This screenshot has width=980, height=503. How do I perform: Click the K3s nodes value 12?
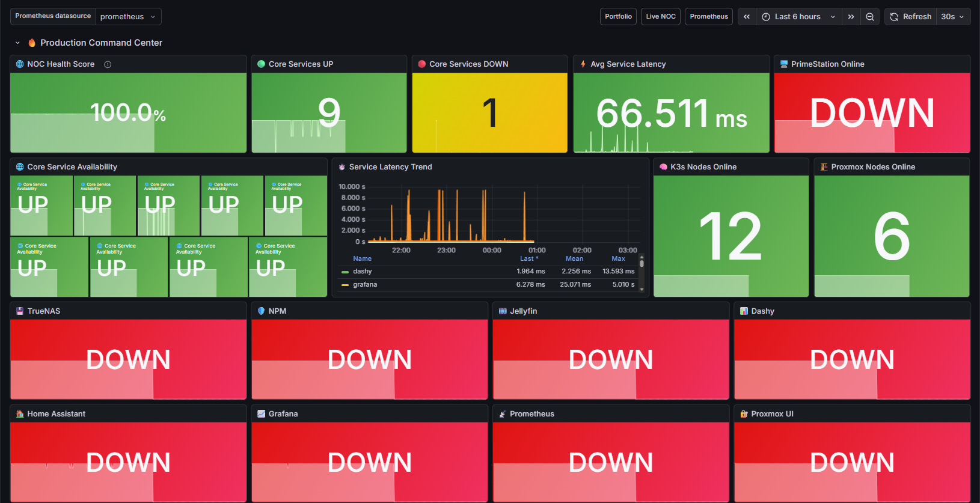click(x=731, y=237)
